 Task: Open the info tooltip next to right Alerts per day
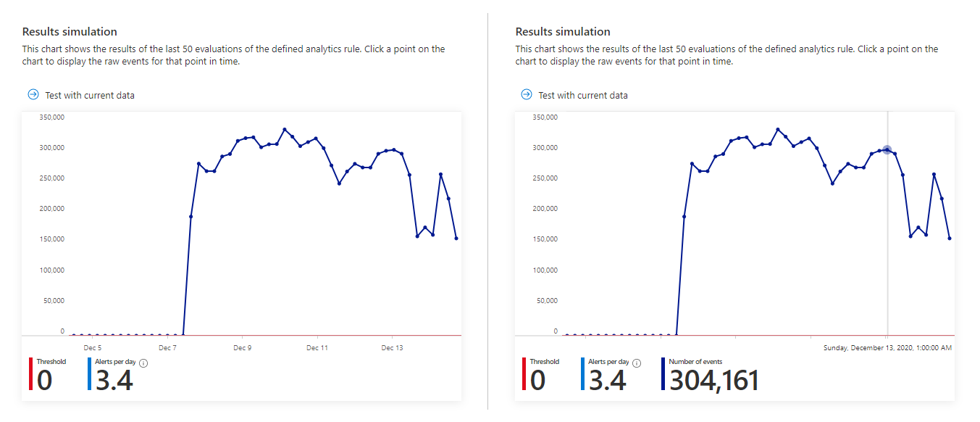pyautogui.click(x=637, y=363)
